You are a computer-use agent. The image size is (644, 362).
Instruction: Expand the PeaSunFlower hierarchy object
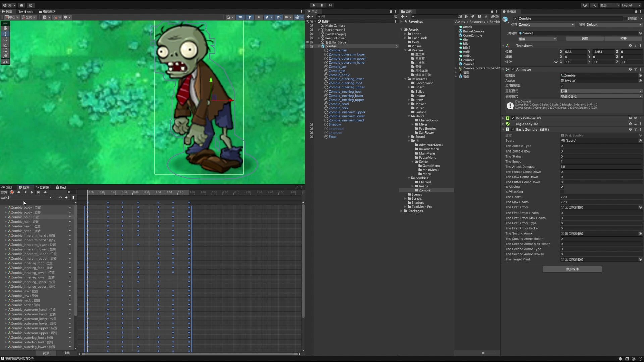(319, 38)
